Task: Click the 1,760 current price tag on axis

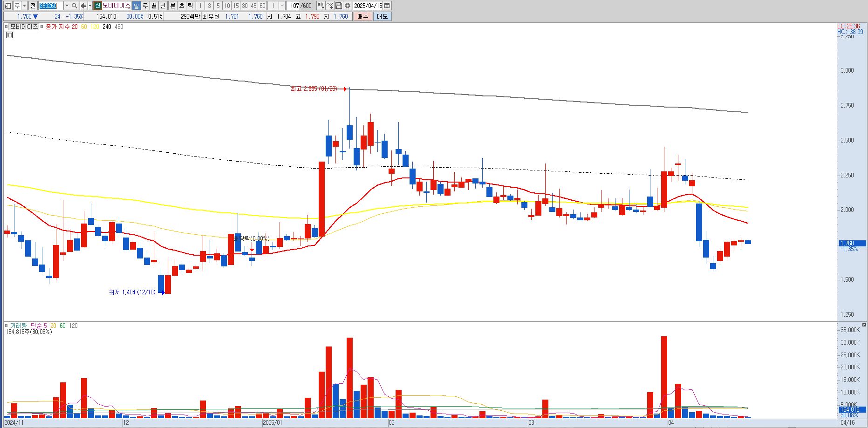Action: tap(852, 243)
